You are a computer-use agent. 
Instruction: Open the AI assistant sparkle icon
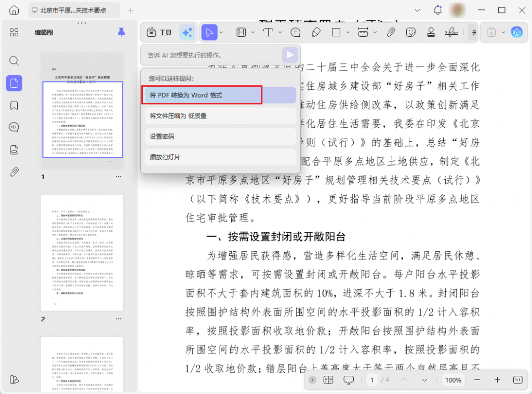coord(187,32)
